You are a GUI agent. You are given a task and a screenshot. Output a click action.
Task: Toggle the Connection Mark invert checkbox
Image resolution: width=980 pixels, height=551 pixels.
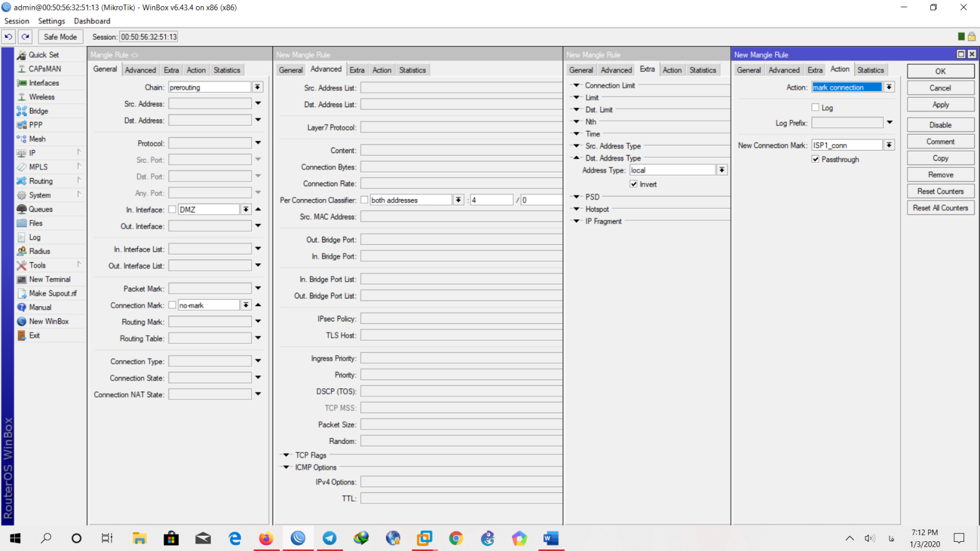tap(173, 305)
